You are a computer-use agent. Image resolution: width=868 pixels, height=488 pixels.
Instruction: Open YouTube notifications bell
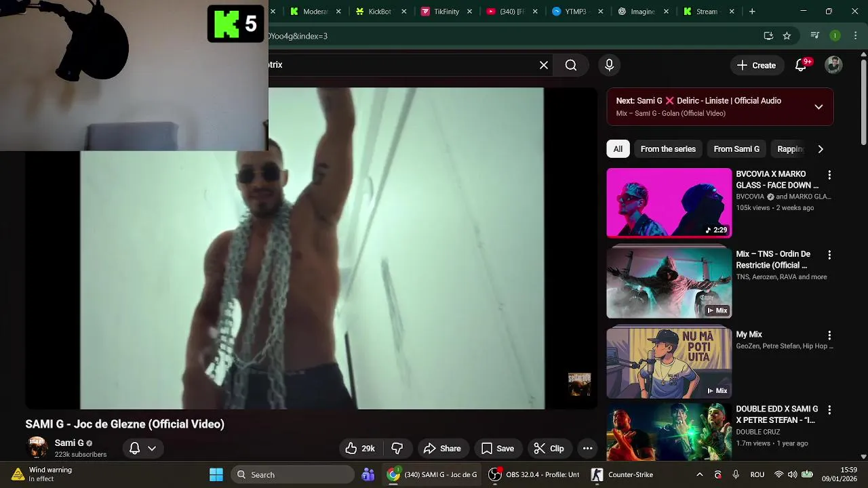click(x=802, y=65)
